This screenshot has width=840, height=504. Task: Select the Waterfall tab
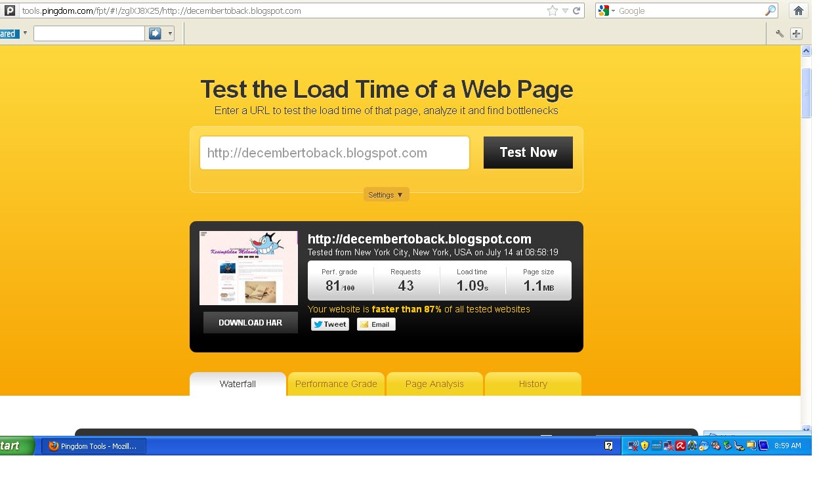238,384
